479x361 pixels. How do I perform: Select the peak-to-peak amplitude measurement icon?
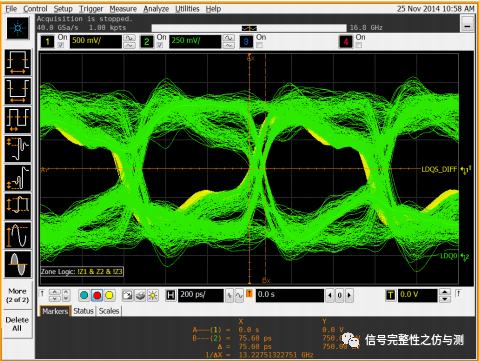pos(18,206)
